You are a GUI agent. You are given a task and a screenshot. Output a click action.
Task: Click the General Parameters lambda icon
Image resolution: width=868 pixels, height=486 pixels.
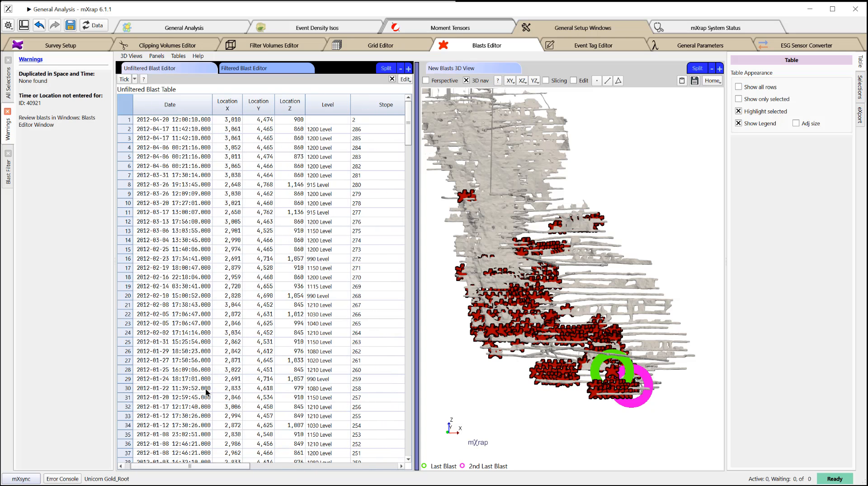655,45
